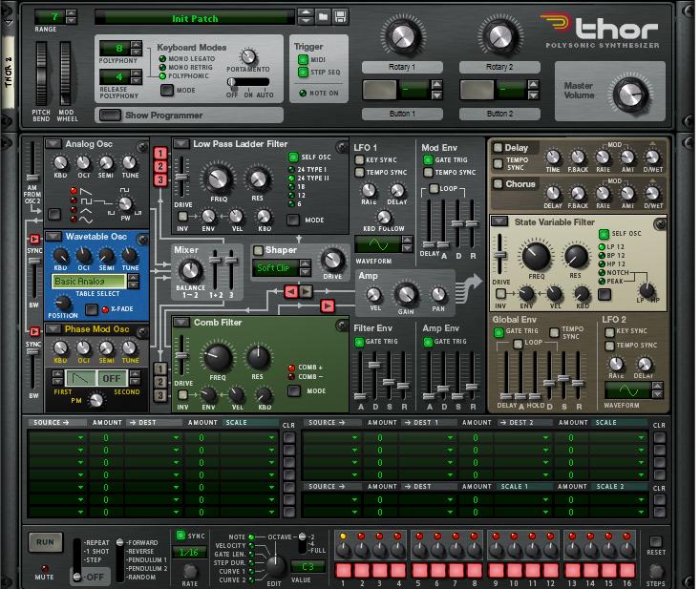The image size is (700, 589).
Task: Click Basic Analog table select display
Action: coord(89,282)
